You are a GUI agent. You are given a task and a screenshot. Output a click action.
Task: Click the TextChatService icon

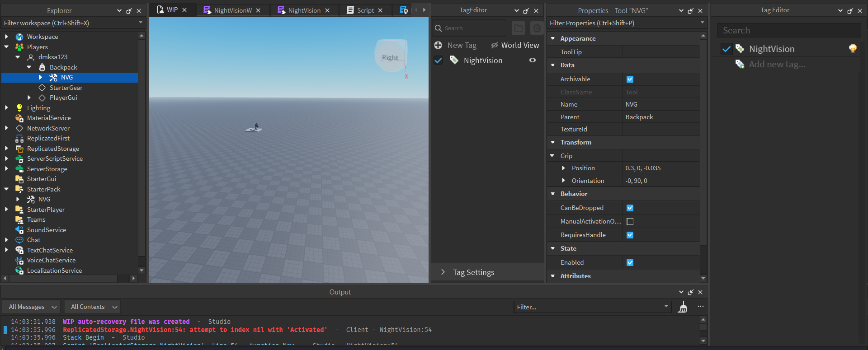19,250
